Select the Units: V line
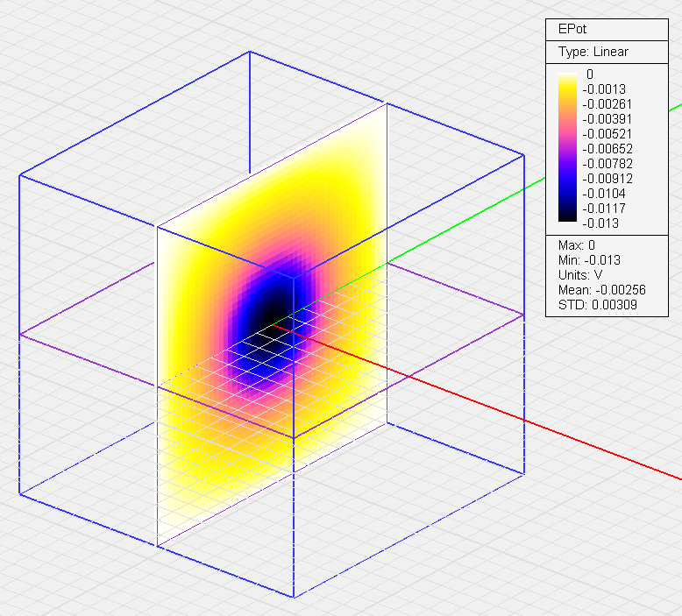Image resolution: width=682 pixels, height=616 pixels. click(580, 275)
